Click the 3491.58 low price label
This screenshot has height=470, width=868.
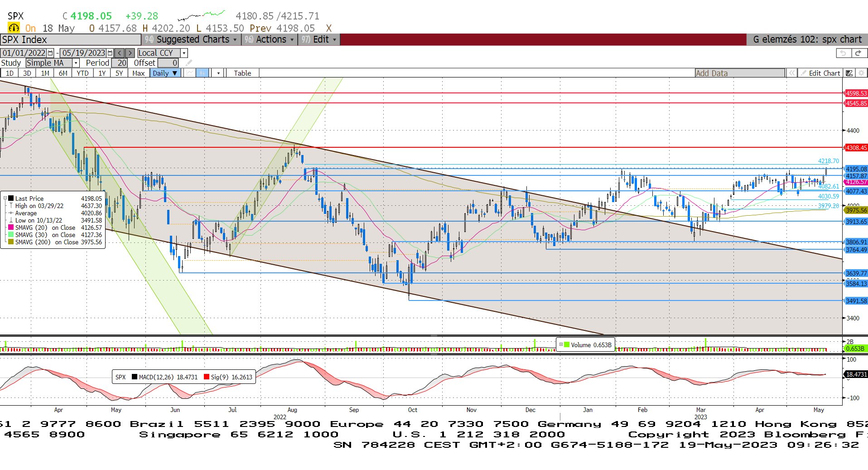(856, 301)
